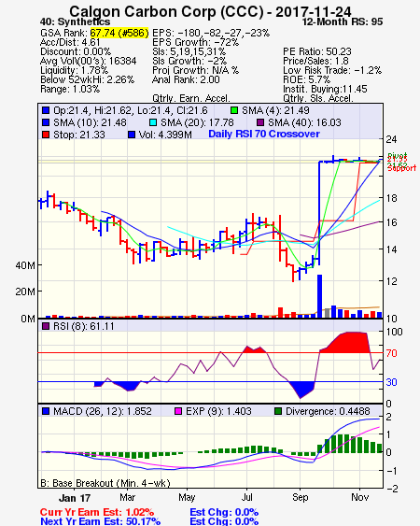Click the 'Low Risk Trade: -1.2%' text

332,70
